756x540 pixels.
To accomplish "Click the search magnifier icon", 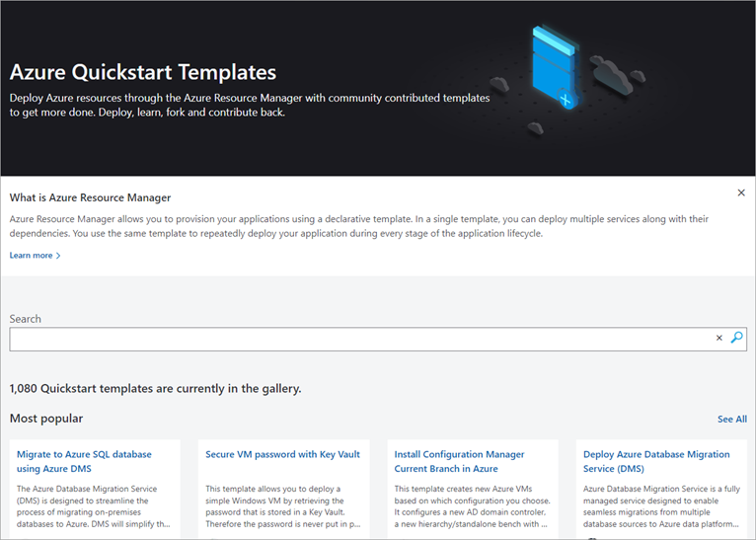I will (x=736, y=338).
